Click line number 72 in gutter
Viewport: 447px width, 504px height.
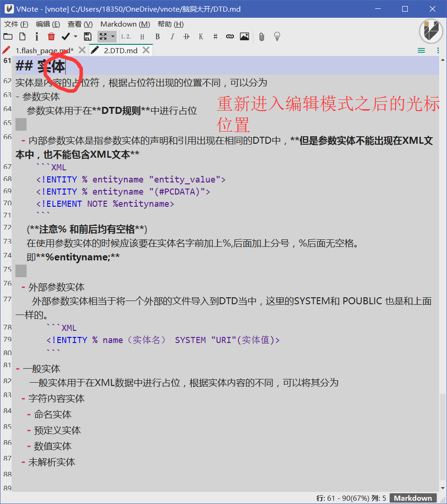pos(7,228)
